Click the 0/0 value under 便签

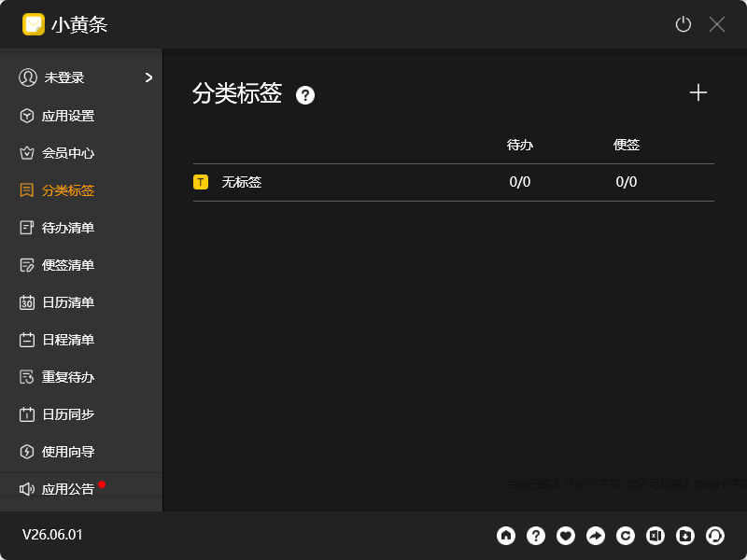626,182
